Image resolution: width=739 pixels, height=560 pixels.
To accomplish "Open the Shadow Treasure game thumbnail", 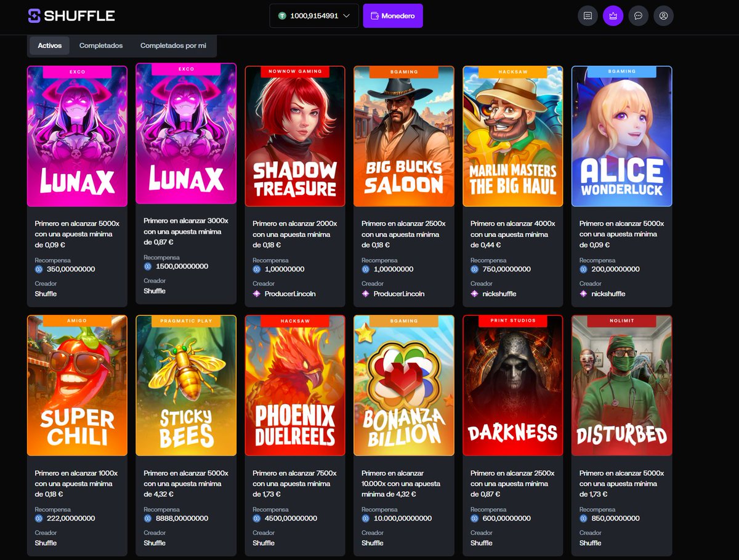I will point(295,136).
